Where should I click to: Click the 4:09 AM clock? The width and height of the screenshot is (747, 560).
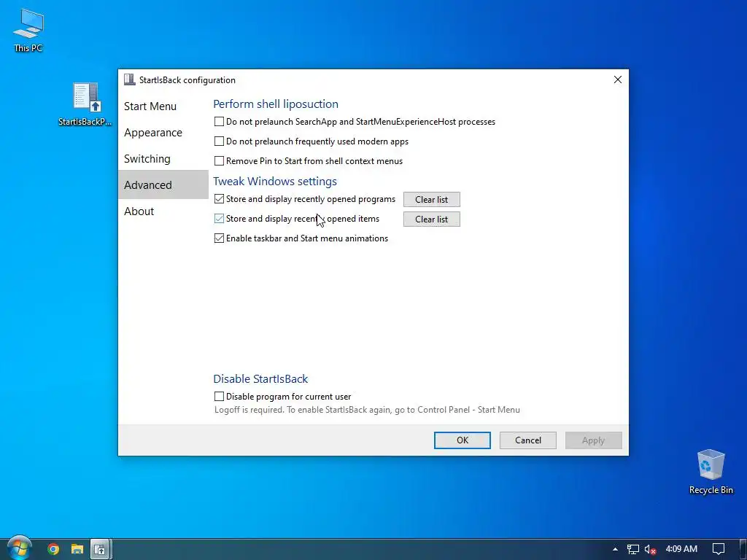click(x=681, y=549)
